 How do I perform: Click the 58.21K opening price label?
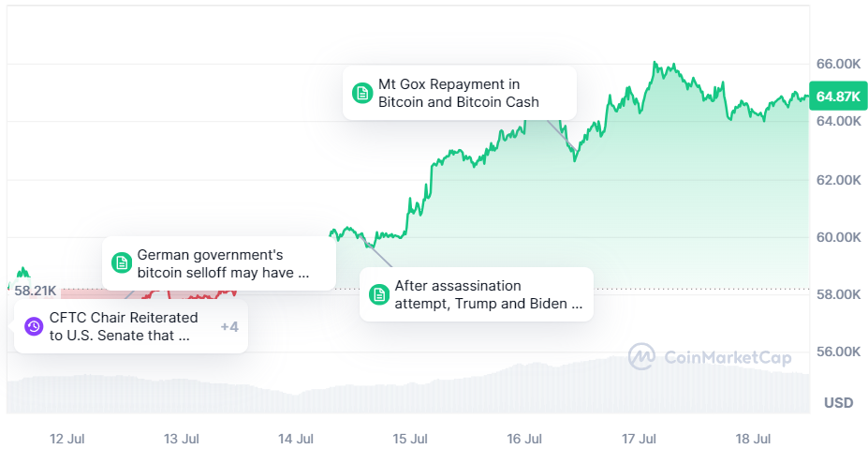tap(36, 291)
